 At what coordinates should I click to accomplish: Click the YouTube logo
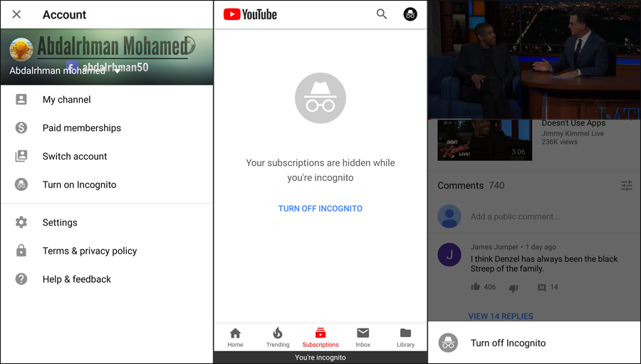point(250,14)
